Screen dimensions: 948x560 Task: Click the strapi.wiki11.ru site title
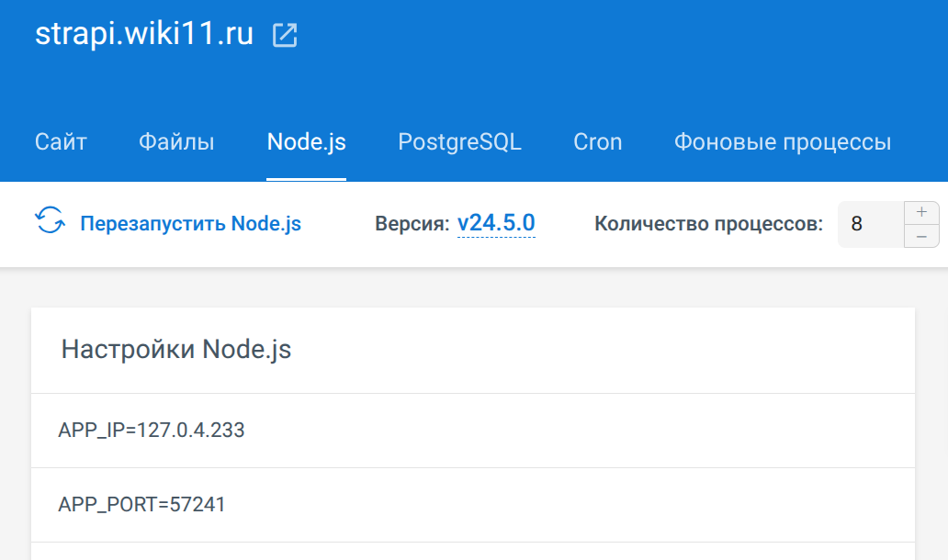[144, 34]
